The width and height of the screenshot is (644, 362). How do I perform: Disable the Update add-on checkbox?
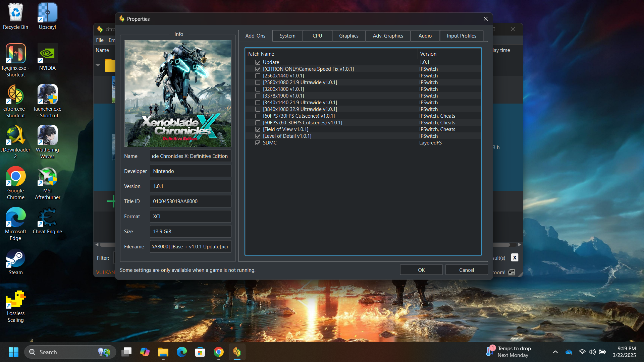pyautogui.click(x=258, y=62)
